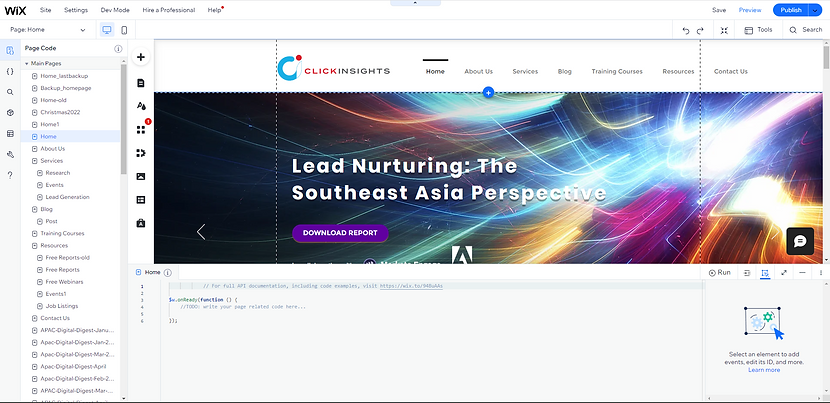Image resolution: width=830 pixels, height=403 pixels.
Task: Open the chat bubble widget
Action: (x=800, y=241)
